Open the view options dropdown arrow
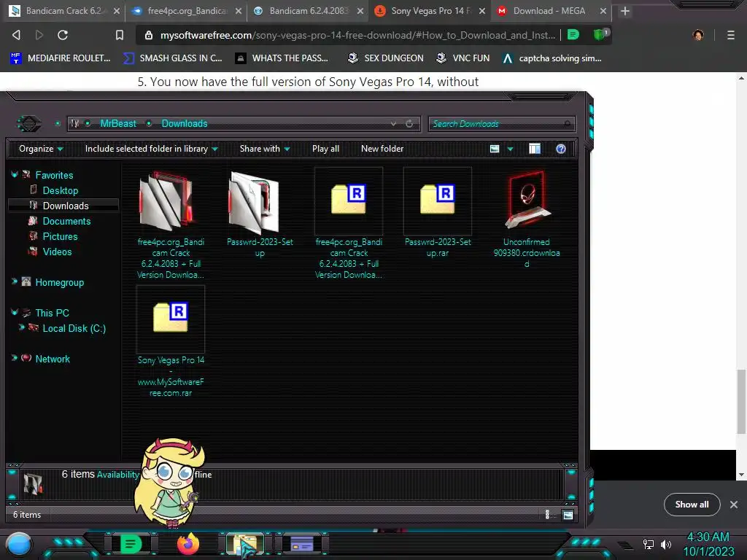Image resolution: width=747 pixels, height=560 pixels. tap(510, 149)
